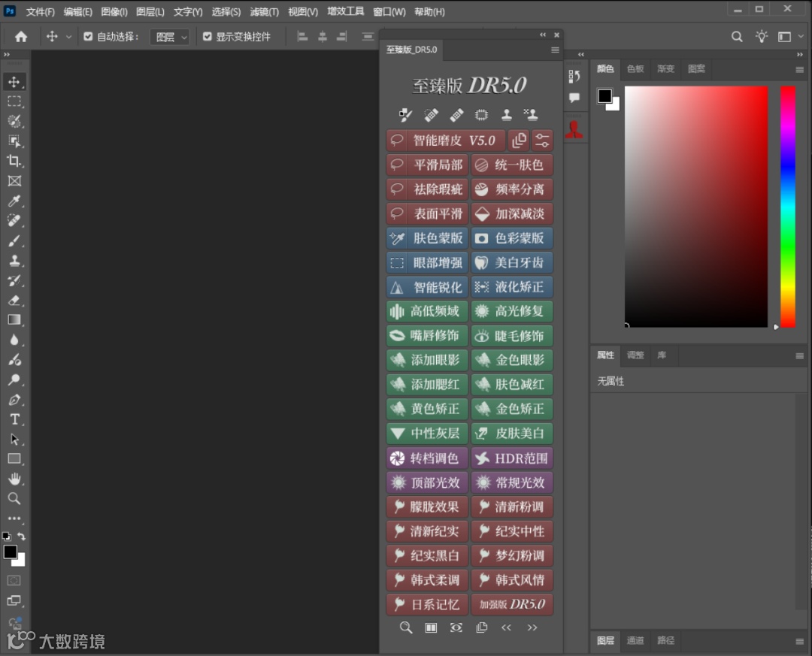Click the 中性灰层 button

[x=427, y=434]
